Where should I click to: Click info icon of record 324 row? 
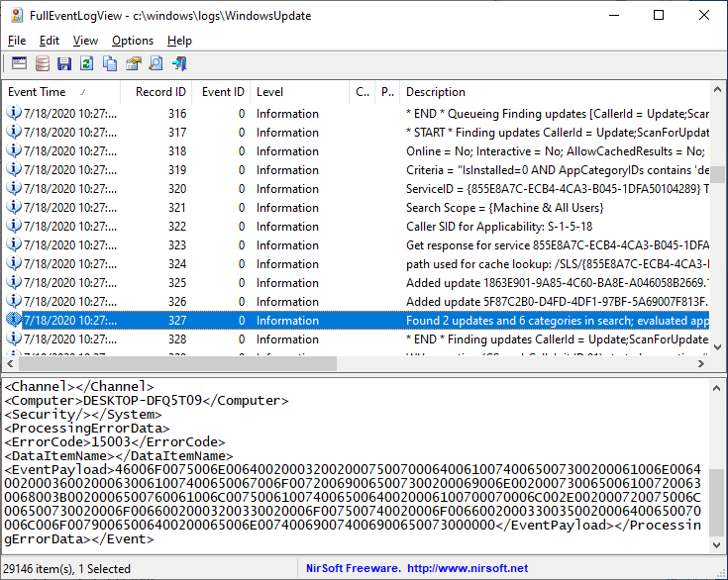coord(14,263)
